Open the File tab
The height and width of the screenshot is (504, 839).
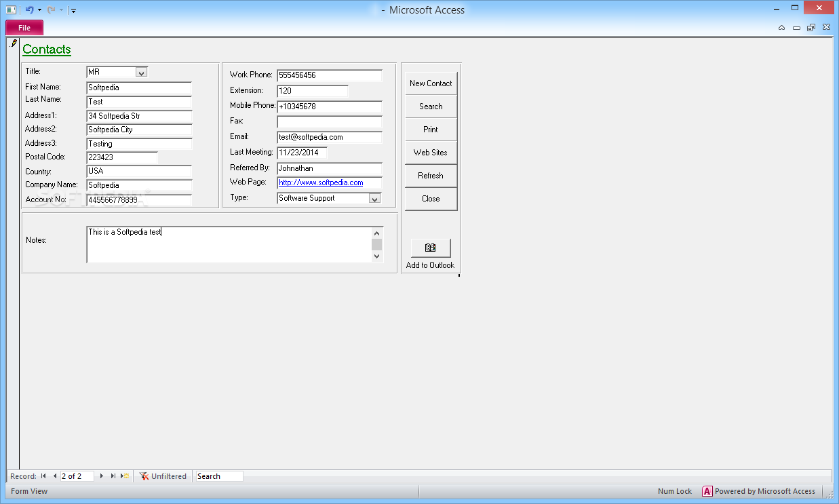[x=24, y=28]
